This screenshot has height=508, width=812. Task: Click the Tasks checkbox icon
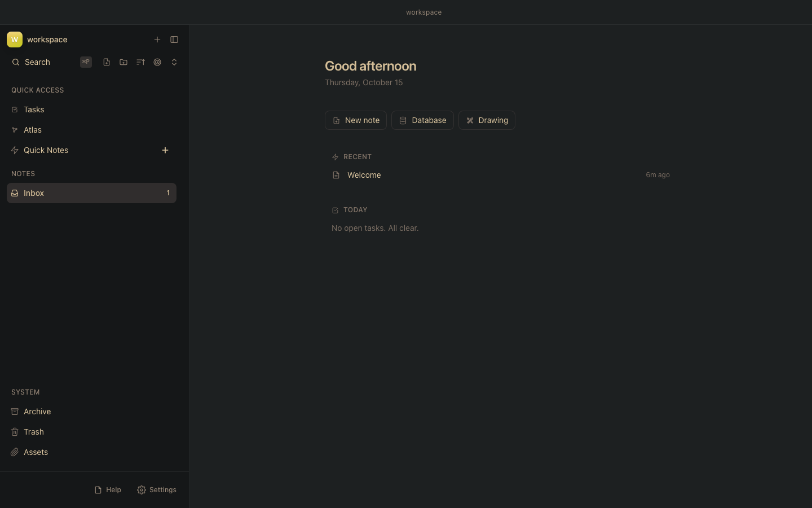(15, 110)
